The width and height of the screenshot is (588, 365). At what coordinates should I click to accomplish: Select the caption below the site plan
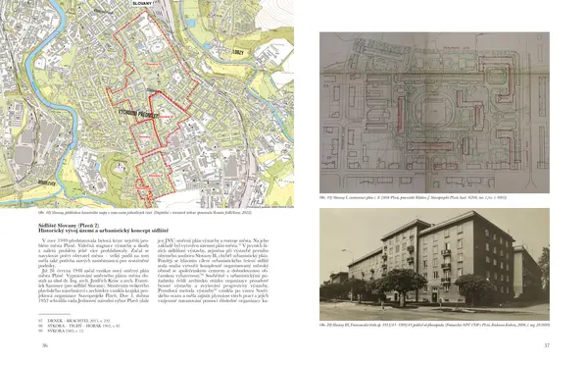(413, 197)
